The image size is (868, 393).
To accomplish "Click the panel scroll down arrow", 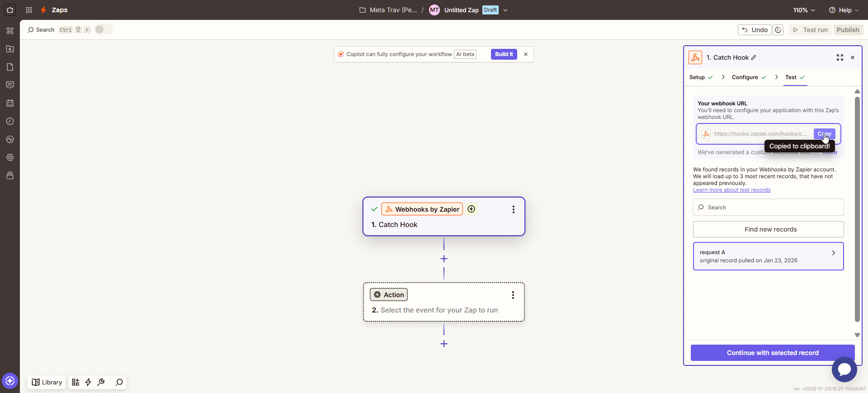I will (857, 335).
